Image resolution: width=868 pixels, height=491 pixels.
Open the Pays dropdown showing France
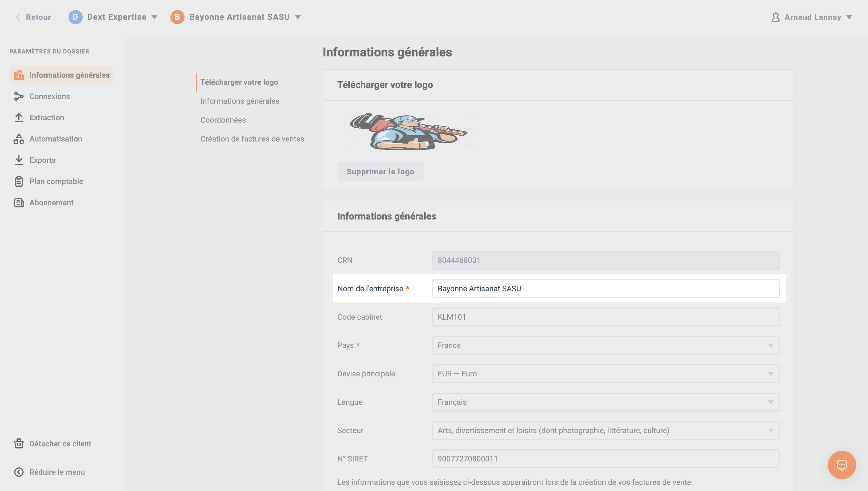point(606,345)
